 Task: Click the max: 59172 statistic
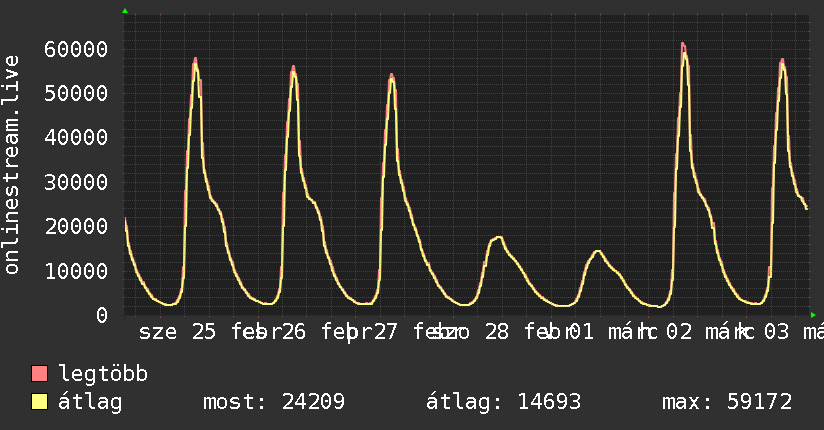[727, 402]
